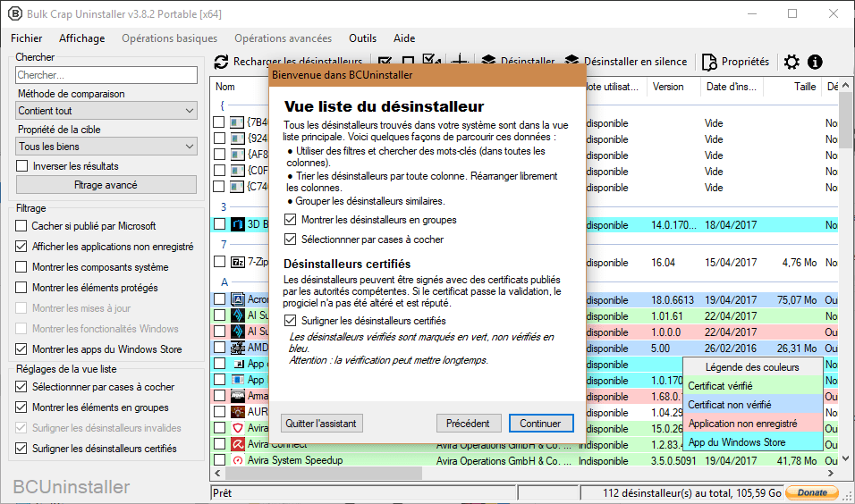Click the Précédent button
This screenshot has height=504, width=855.
[468, 424]
